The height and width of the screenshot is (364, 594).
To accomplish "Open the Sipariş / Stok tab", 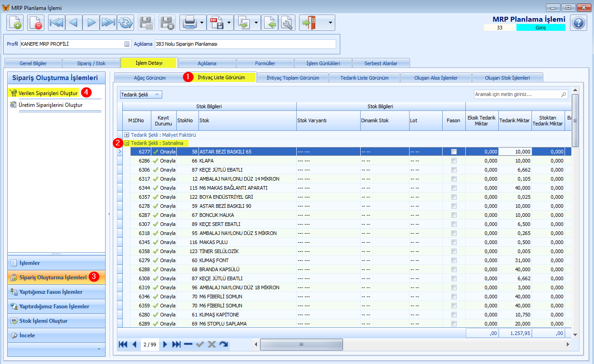I will pos(91,63).
